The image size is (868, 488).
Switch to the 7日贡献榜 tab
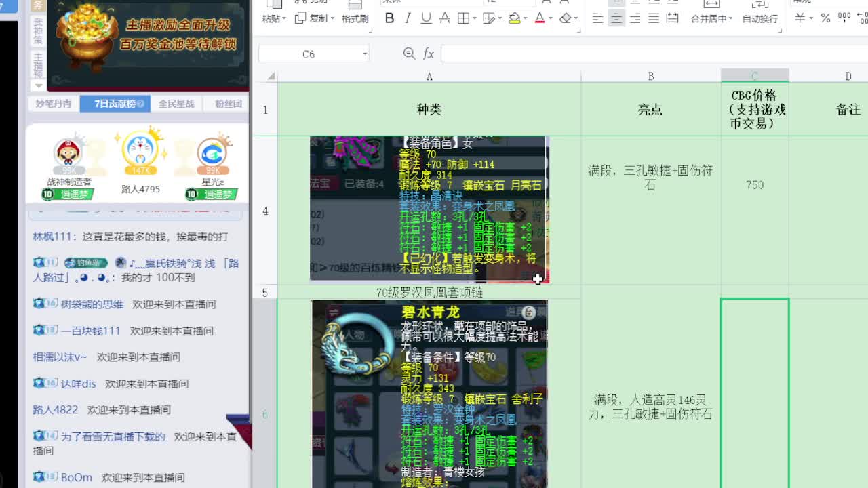point(115,104)
